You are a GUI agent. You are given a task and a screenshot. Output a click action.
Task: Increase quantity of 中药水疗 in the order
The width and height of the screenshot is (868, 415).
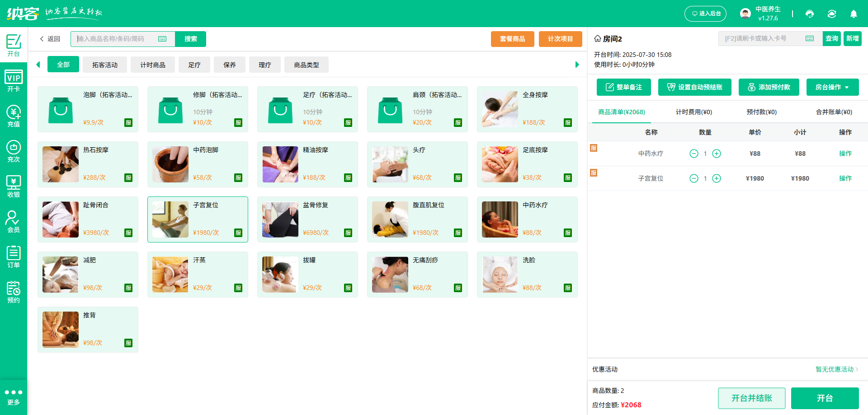[x=716, y=154]
